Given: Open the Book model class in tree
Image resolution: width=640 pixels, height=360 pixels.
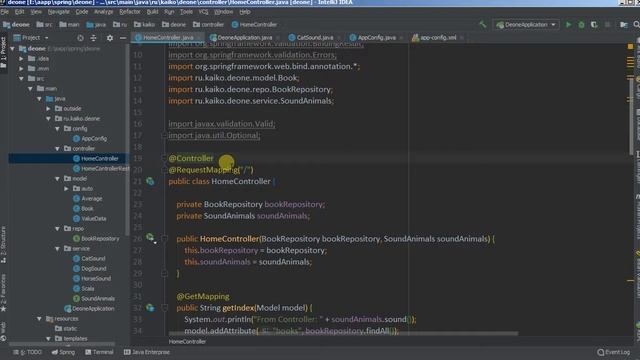Looking at the screenshot, I should (x=83, y=209).
